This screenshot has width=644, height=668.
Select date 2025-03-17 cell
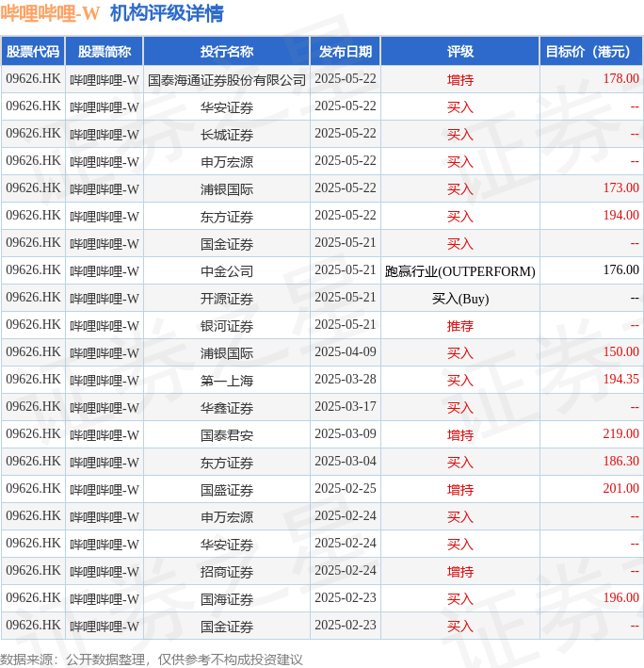pos(346,407)
